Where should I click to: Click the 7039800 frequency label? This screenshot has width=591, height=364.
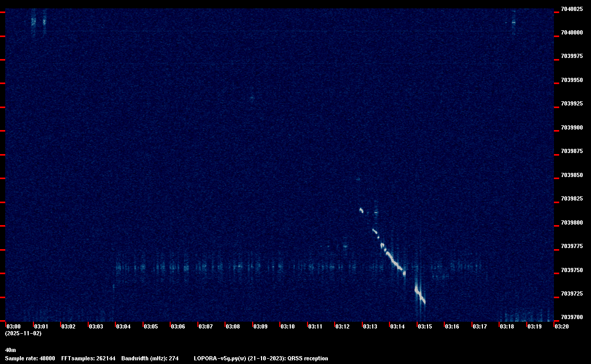coord(572,222)
